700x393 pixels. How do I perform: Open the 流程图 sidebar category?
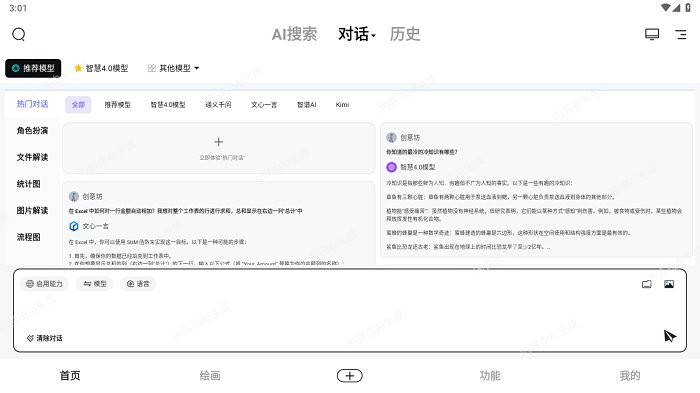pyautogui.click(x=29, y=237)
